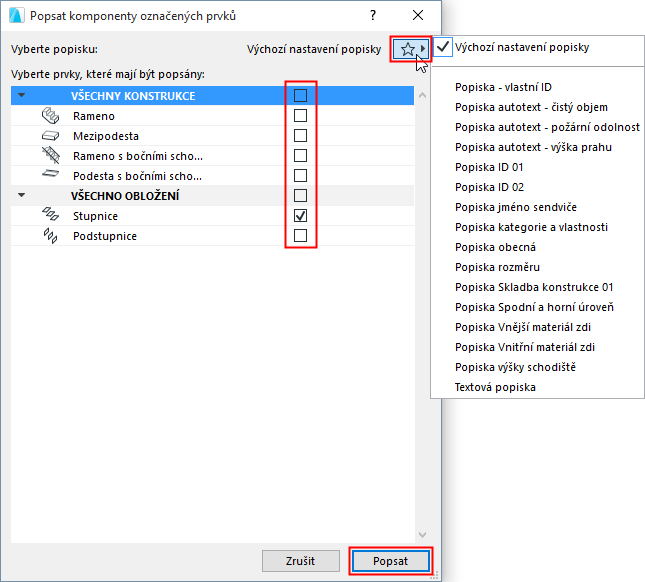Collapse the VŠECHNY KONSTRUKCE group
The height and width of the screenshot is (582, 645).
coord(22,96)
